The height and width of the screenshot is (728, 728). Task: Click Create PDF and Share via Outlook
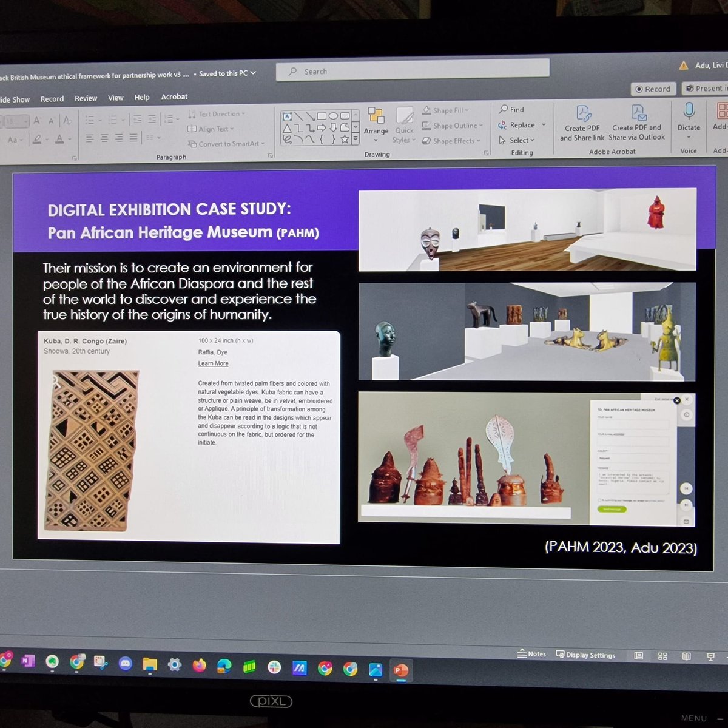pos(636,124)
